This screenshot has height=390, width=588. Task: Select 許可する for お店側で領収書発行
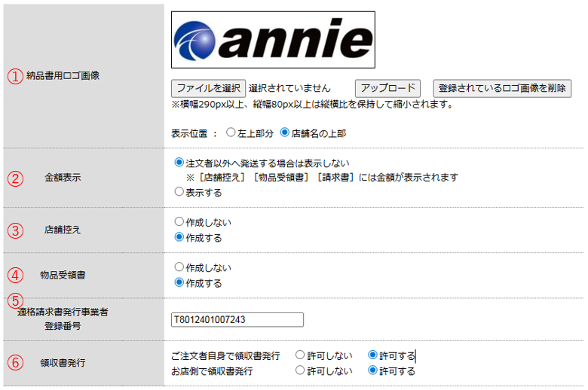click(x=372, y=370)
